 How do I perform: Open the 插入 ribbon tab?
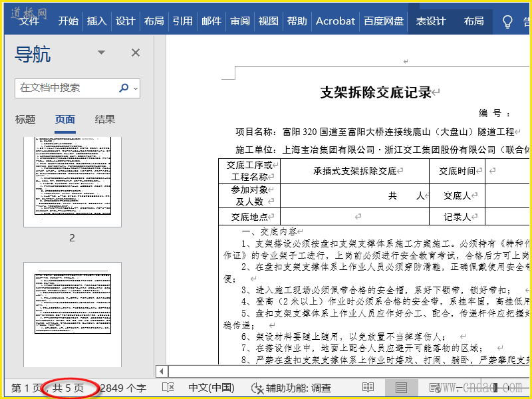[x=97, y=21]
